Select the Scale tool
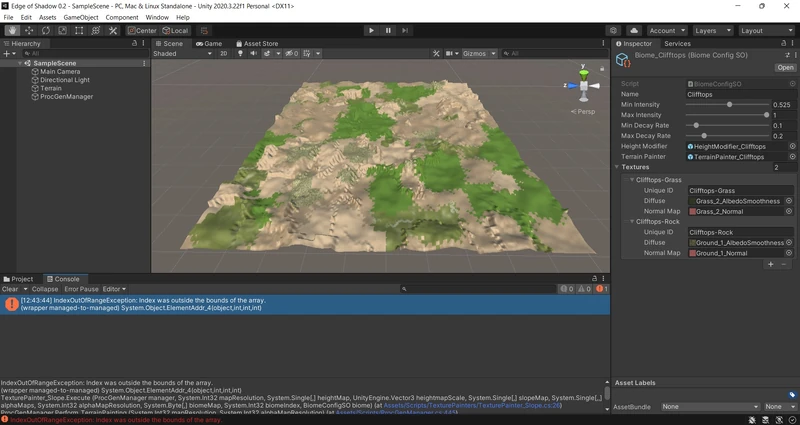Screen dimensions: 800x425 click(62, 31)
